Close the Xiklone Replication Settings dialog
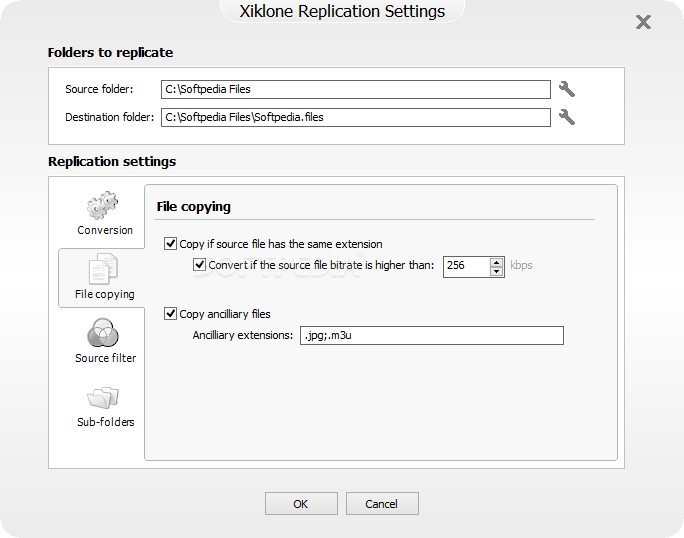 coord(643,22)
